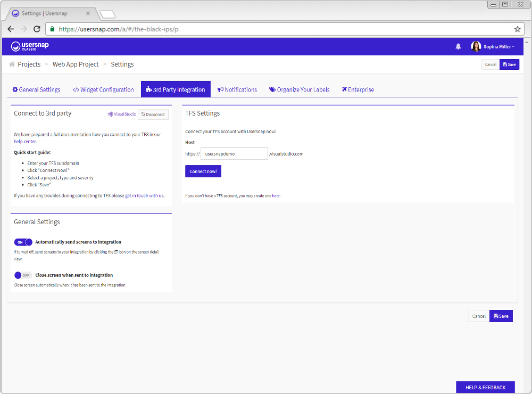
Task: Click 'Enter your TFS subdomain' list item
Action: point(53,163)
